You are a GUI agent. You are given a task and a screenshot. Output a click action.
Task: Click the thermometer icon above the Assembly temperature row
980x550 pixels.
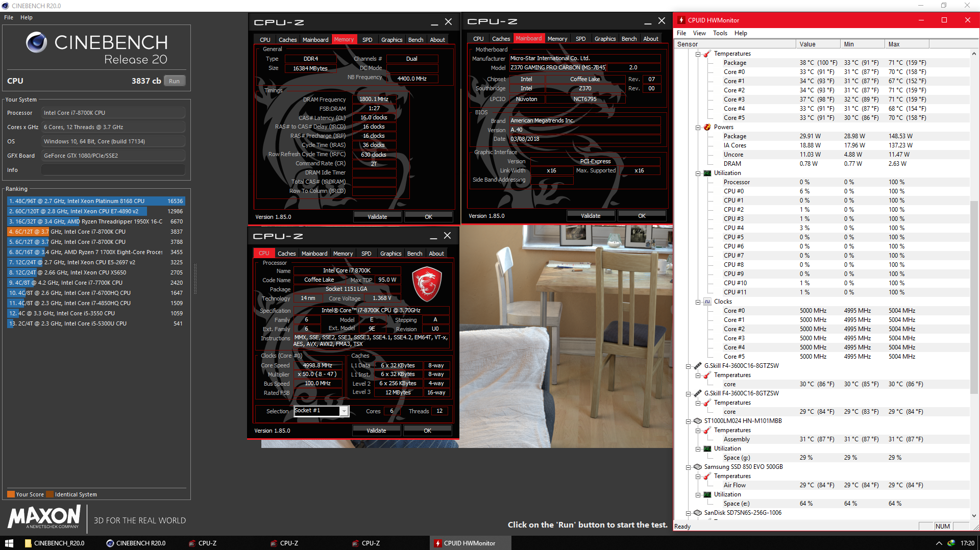click(x=707, y=430)
